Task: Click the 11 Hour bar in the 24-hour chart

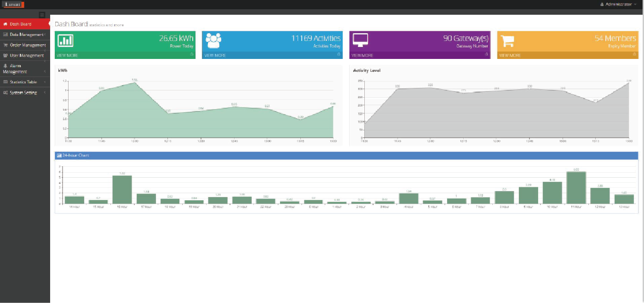Action: click(x=576, y=187)
